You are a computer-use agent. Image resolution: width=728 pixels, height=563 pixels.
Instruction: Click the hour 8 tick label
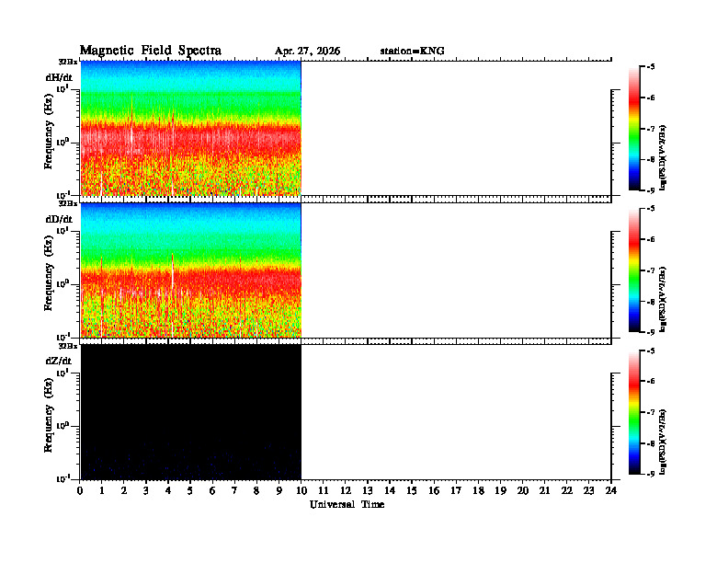pos(256,491)
